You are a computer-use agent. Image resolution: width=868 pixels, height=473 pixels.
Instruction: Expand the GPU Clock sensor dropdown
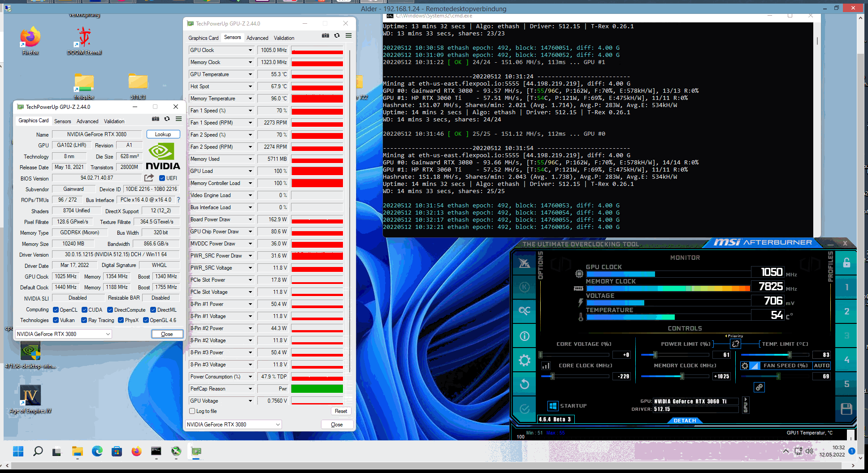click(x=250, y=50)
